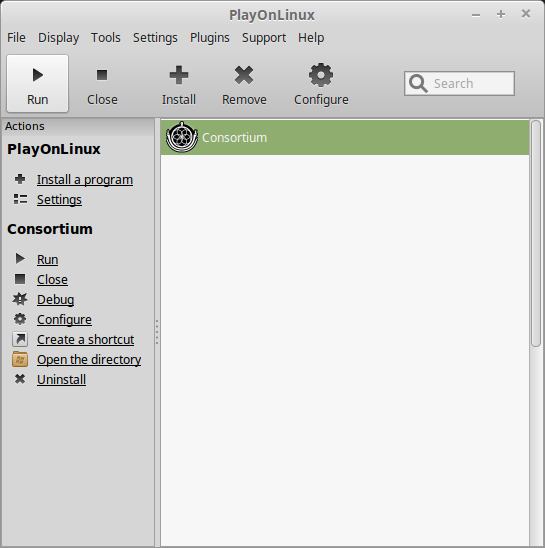Focus the Search input field

[x=459, y=84]
